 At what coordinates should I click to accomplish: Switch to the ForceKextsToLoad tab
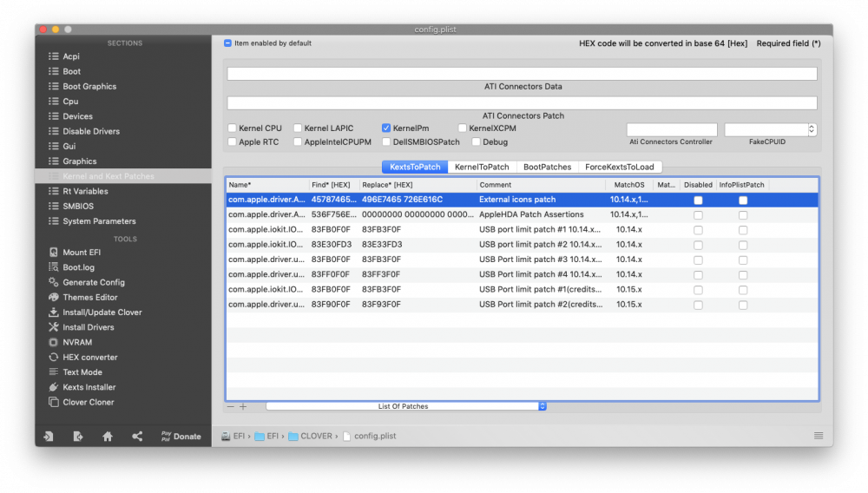(620, 167)
